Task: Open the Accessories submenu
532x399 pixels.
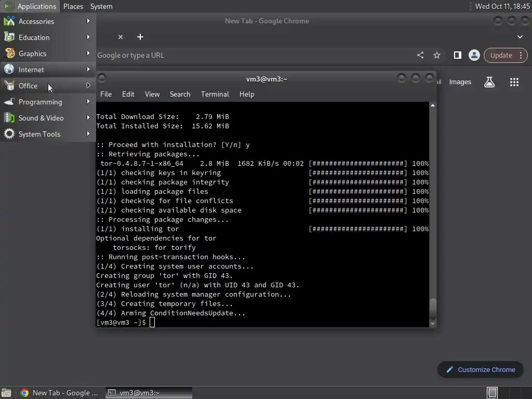Action: point(48,21)
